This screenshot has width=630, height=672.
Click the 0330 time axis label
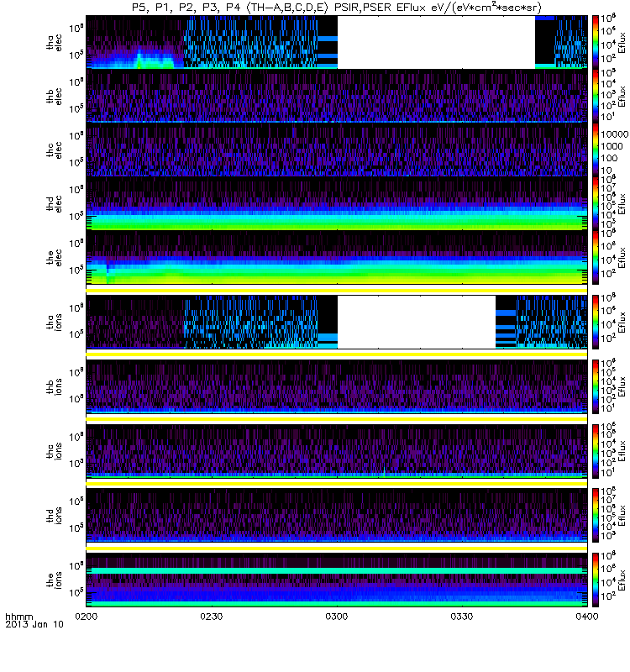coord(462,617)
